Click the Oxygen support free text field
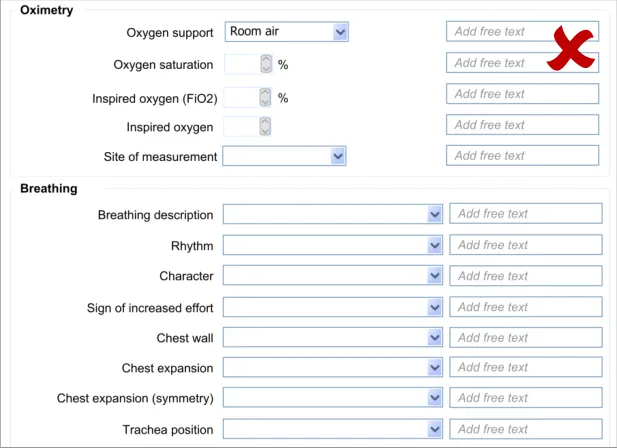 pyautogui.click(x=496, y=32)
